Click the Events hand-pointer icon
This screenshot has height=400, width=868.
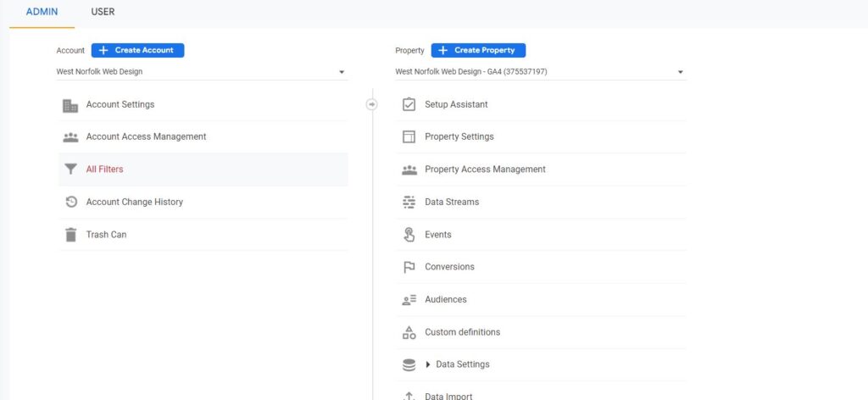tap(409, 235)
